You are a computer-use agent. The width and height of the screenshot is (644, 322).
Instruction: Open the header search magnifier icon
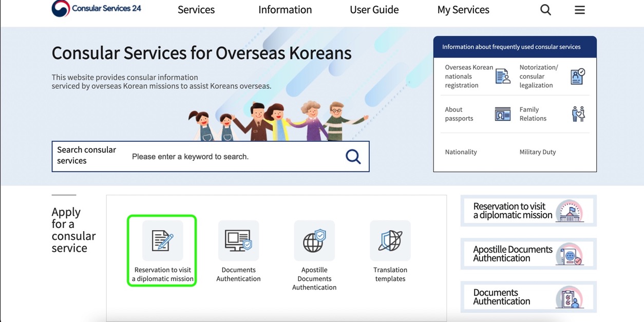[545, 9]
